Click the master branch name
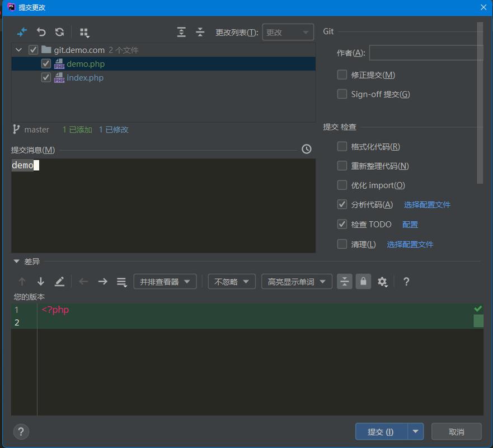This screenshot has height=448, width=493. point(37,129)
